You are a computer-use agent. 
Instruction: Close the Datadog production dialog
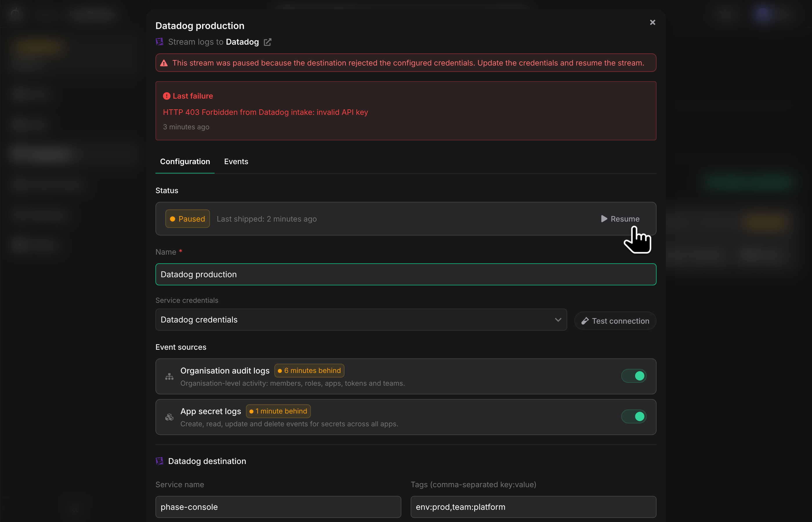coord(652,22)
